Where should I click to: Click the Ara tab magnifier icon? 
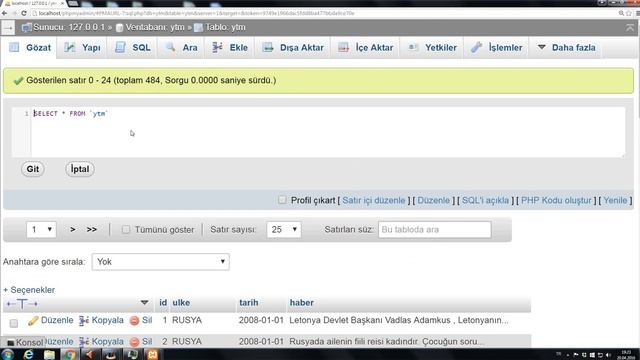170,47
